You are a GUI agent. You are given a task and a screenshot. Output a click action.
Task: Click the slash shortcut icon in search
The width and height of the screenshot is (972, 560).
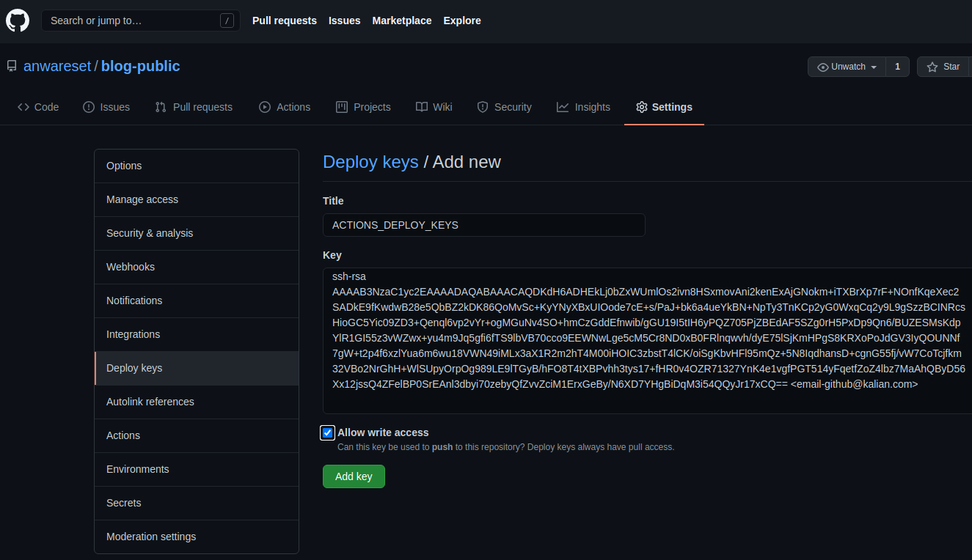tap(227, 21)
